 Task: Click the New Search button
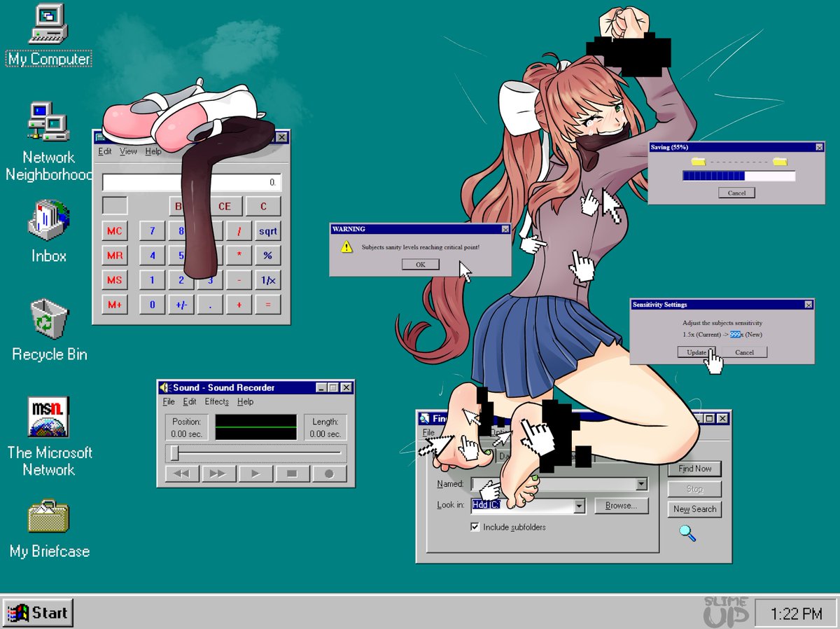(x=694, y=509)
